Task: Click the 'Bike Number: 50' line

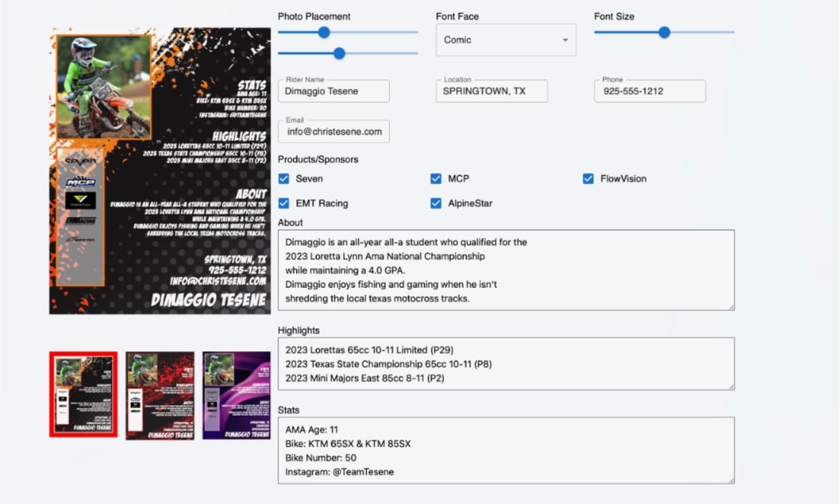Action: point(320,458)
